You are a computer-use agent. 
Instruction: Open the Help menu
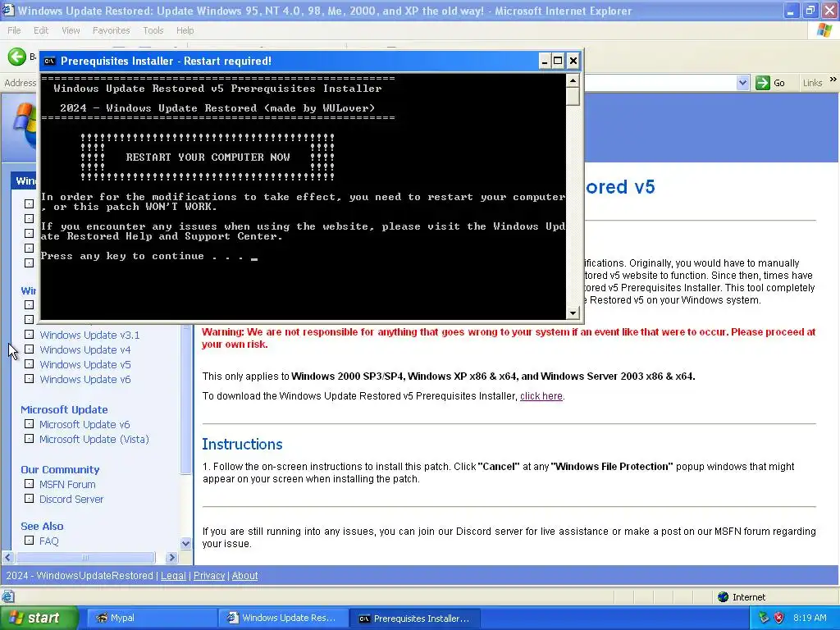(x=185, y=30)
